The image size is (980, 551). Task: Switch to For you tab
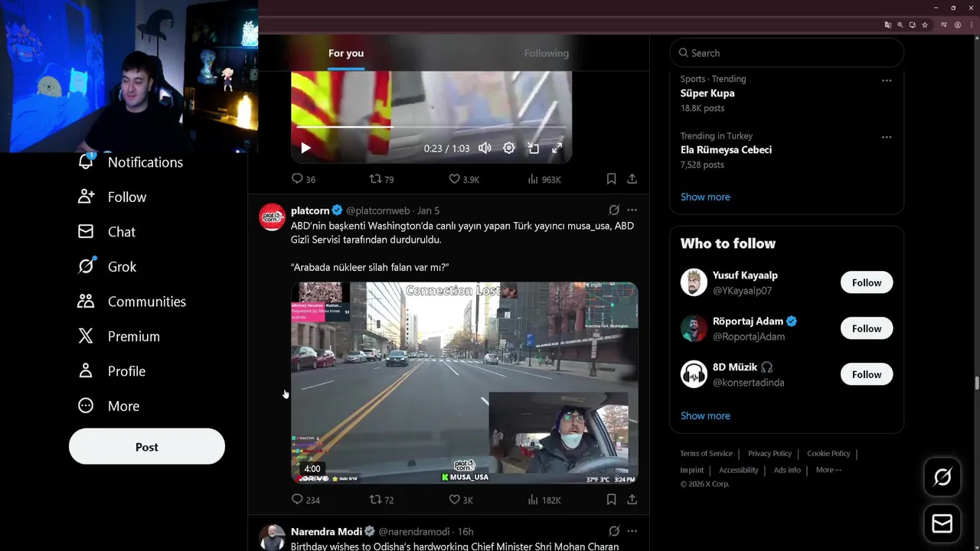(x=346, y=53)
